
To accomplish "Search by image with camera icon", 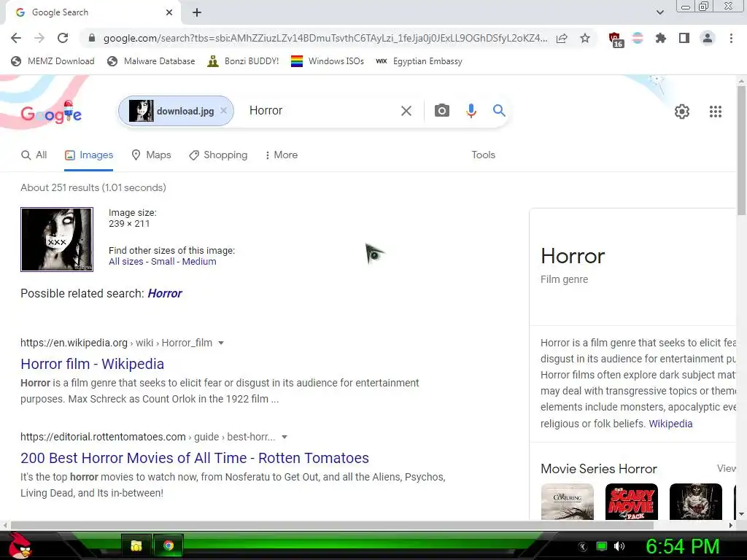I will (441, 111).
